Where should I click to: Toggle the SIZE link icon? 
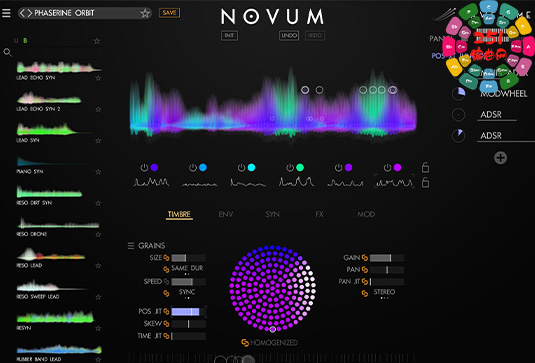pyautogui.click(x=166, y=258)
